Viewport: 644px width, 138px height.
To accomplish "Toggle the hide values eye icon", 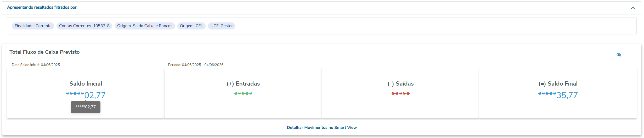I will (x=619, y=55).
